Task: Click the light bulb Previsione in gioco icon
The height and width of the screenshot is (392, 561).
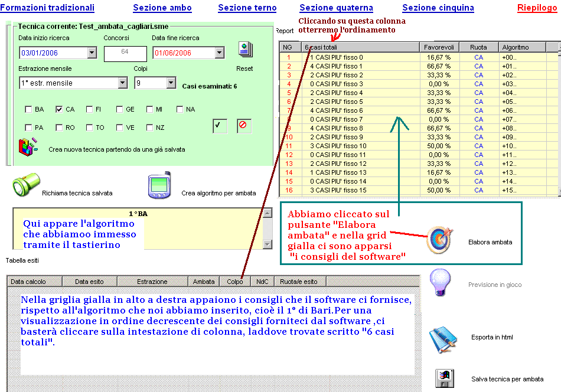Action: click(440, 283)
